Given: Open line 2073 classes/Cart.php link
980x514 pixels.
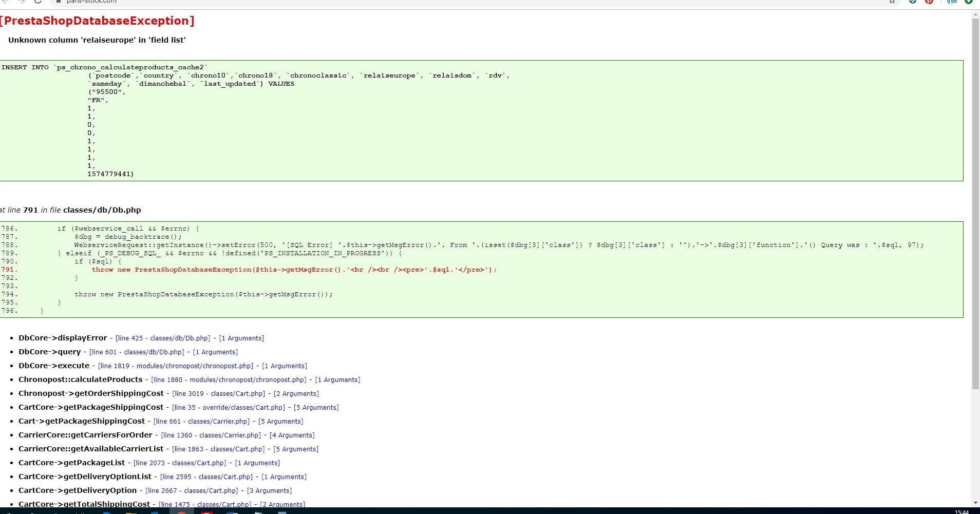Looking at the screenshot, I should pyautogui.click(x=180, y=463).
